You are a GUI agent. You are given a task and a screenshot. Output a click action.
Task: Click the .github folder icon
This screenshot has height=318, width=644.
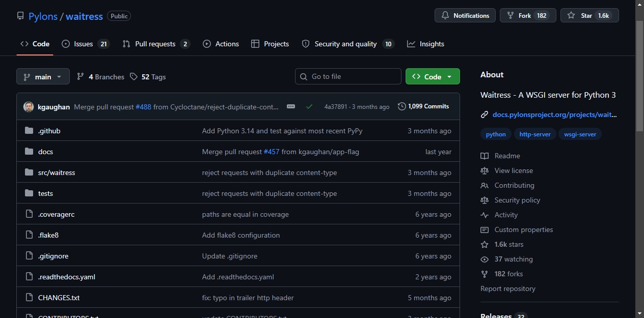(x=29, y=131)
